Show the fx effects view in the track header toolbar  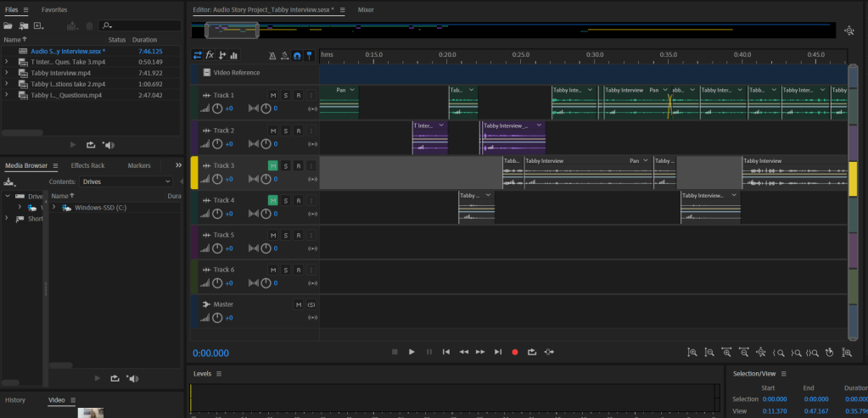(210, 55)
